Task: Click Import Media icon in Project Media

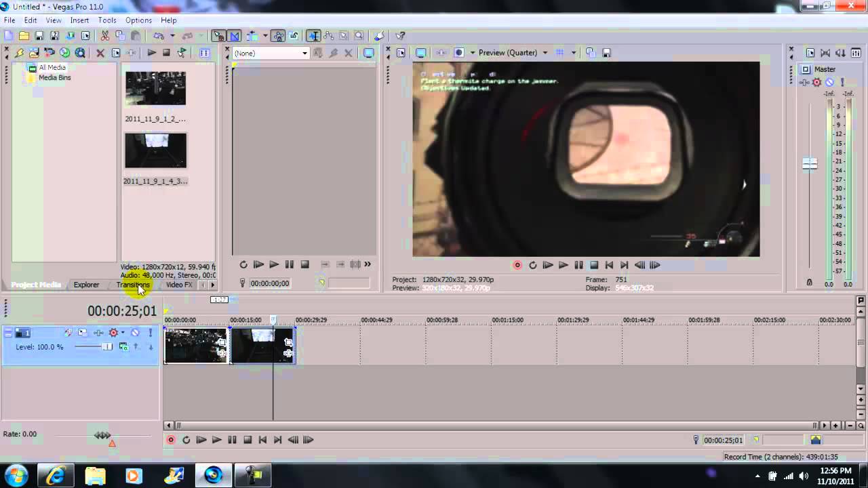Action: coord(34,53)
